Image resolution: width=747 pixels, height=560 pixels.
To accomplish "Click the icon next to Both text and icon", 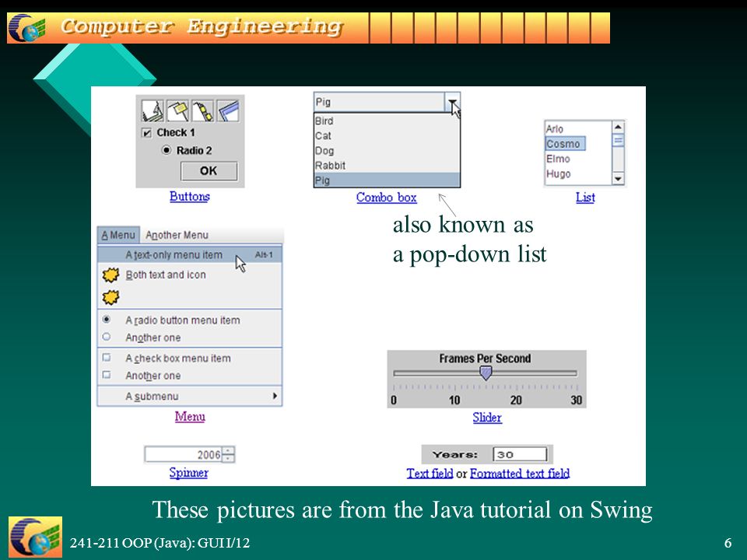I will click(x=110, y=275).
